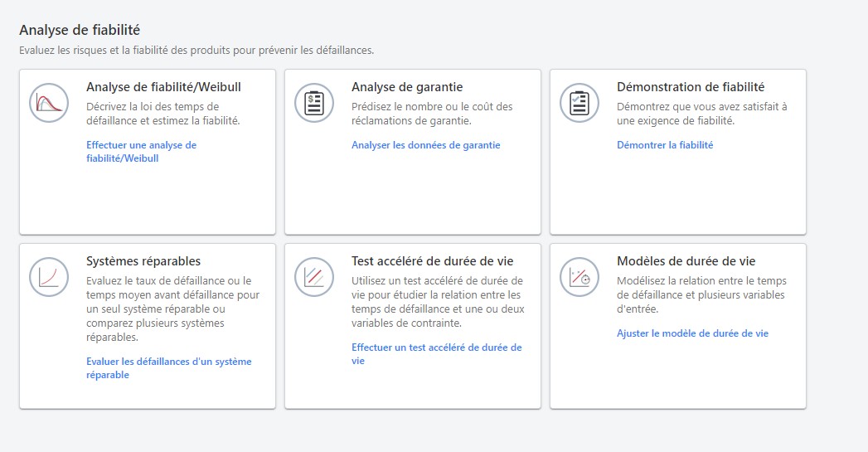Click the 'Analyse de fiabilité' section heading

pyautogui.click(x=79, y=30)
